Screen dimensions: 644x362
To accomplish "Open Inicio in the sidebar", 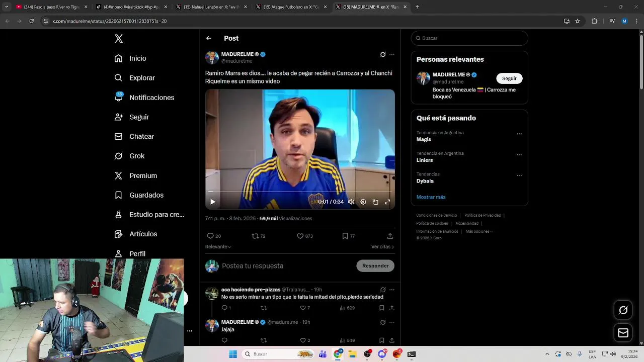I will tap(130, 58).
